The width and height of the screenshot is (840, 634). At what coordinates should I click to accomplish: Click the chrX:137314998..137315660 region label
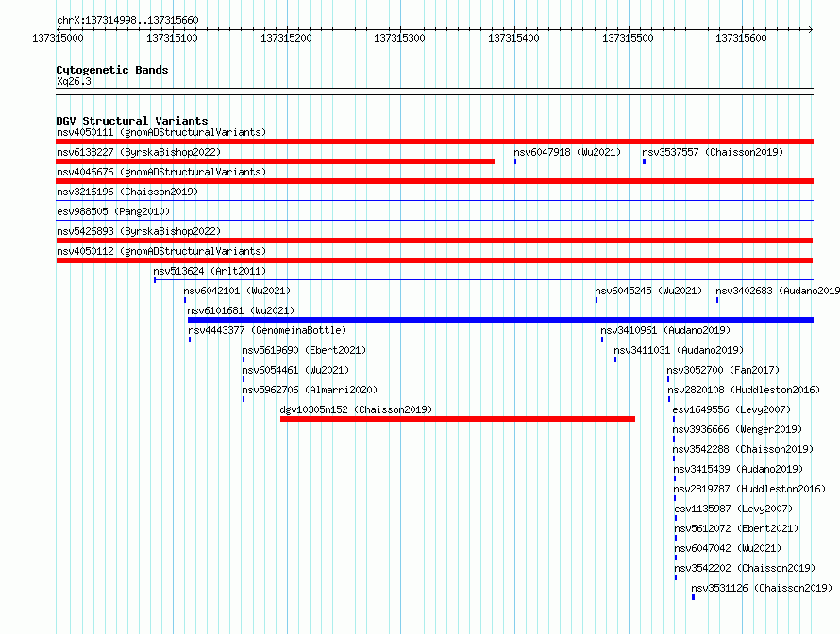[127, 20]
